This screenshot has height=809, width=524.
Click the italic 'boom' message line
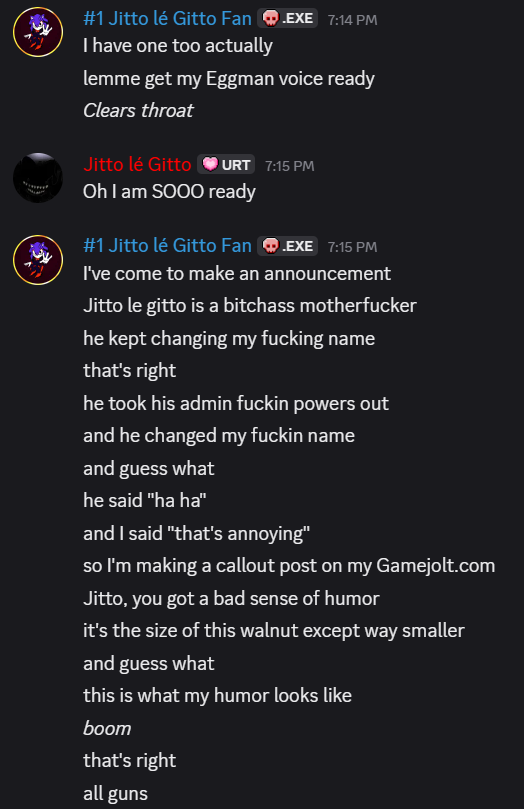tap(107, 729)
